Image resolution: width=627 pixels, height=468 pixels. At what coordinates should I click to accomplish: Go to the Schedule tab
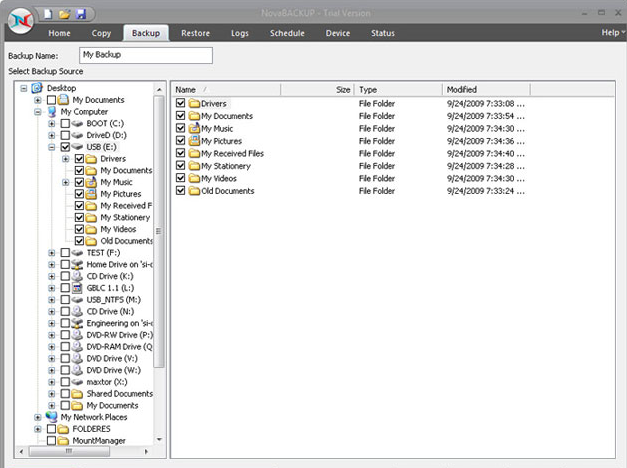point(287,33)
